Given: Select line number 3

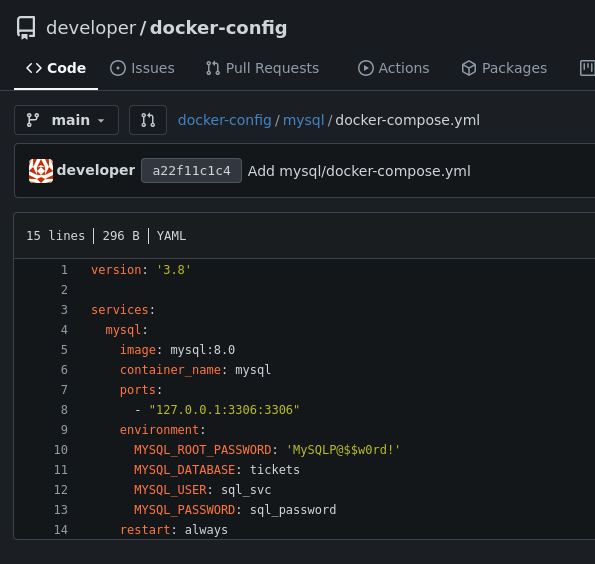Looking at the screenshot, I should click(x=64, y=310).
